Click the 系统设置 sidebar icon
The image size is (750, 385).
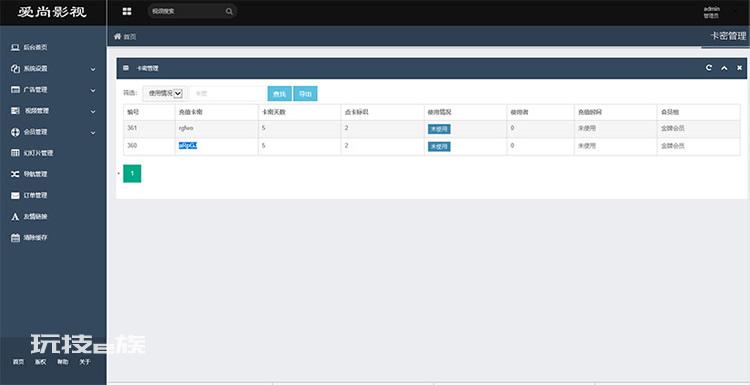15,68
